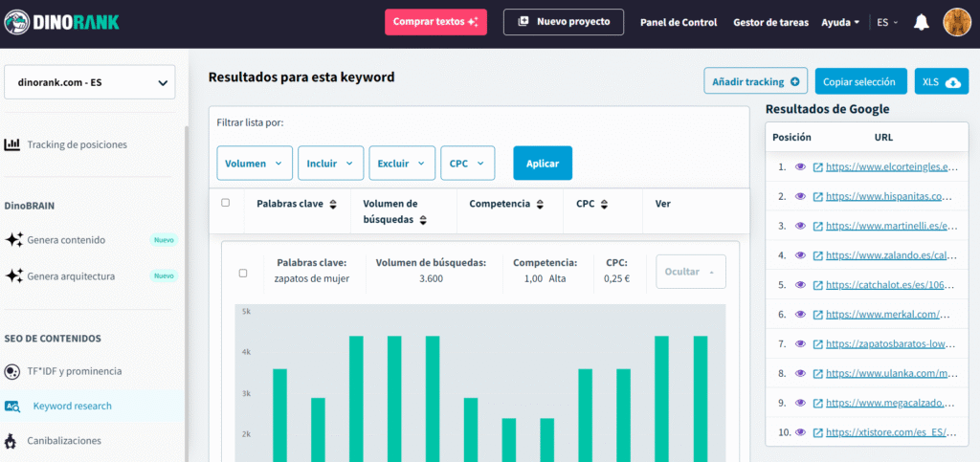Sort by Palabras clave column arrows
Image resolution: width=980 pixels, height=462 pixels.
(x=333, y=204)
